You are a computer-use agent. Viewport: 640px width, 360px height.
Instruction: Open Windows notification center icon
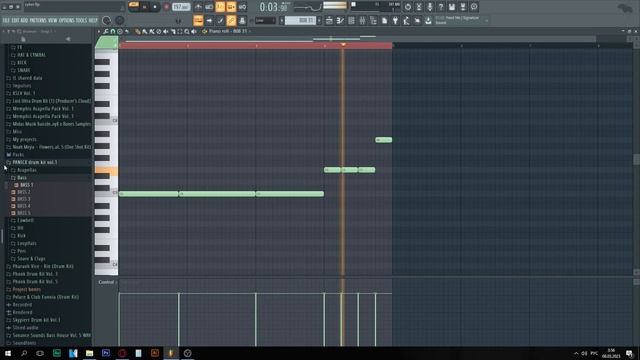click(629, 353)
